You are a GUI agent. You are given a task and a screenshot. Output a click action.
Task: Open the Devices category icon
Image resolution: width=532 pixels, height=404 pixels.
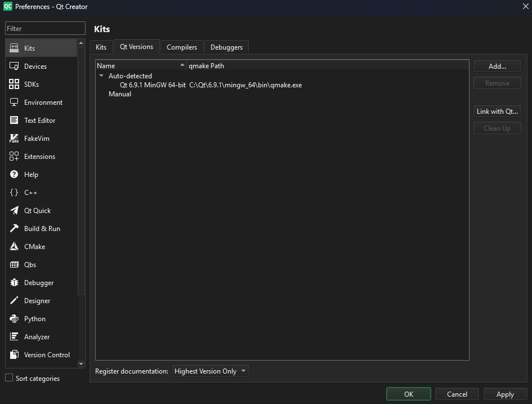point(14,66)
